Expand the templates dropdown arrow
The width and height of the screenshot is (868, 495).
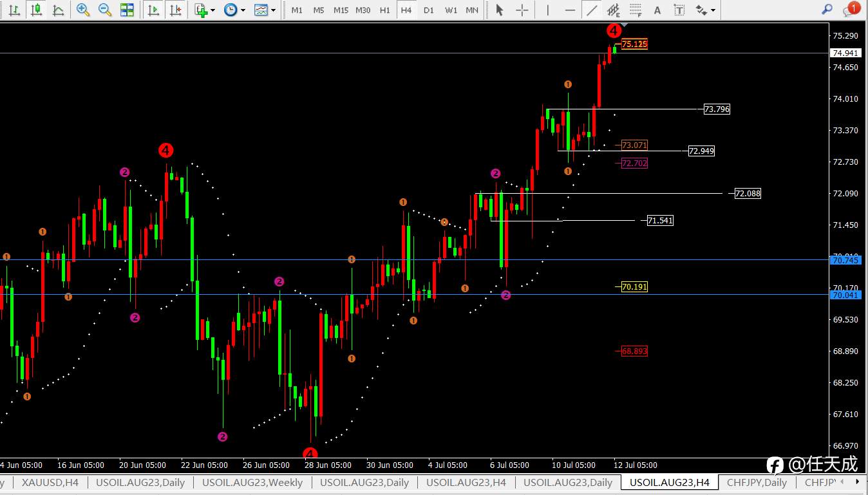point(273,10)
